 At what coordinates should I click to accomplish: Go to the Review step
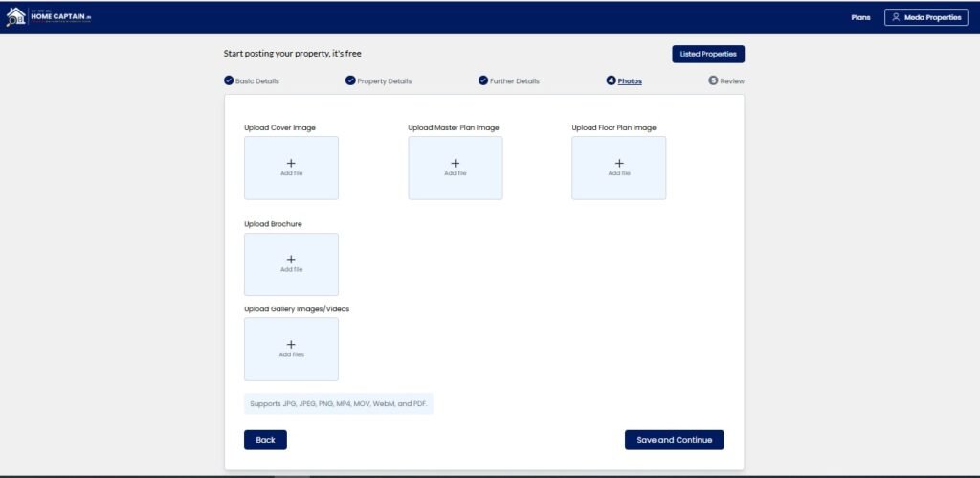[731, 81]
